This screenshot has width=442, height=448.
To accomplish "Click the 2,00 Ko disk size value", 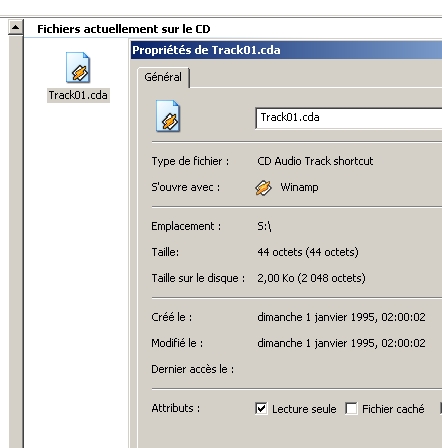I will coord(311,278).
